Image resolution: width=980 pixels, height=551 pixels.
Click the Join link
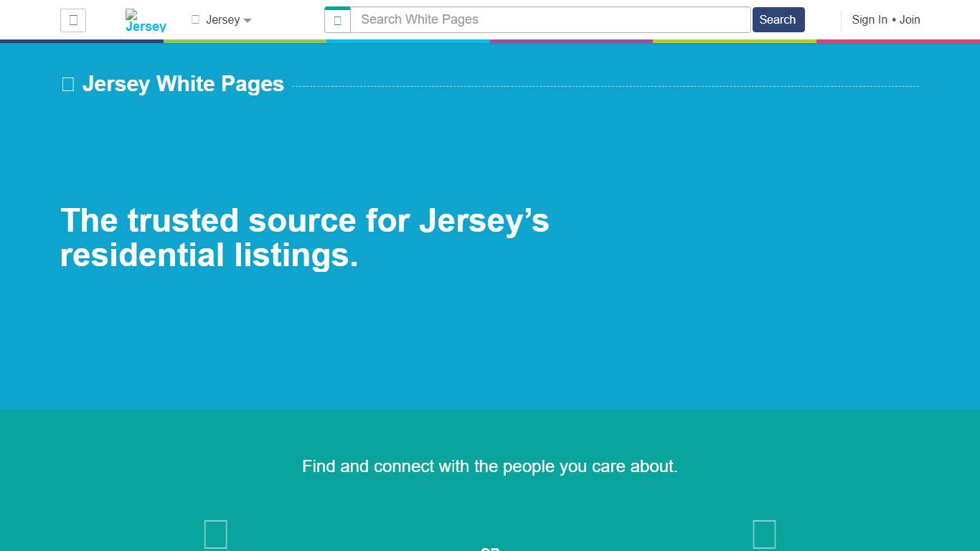pyautogui.click(x=910, y=20)
